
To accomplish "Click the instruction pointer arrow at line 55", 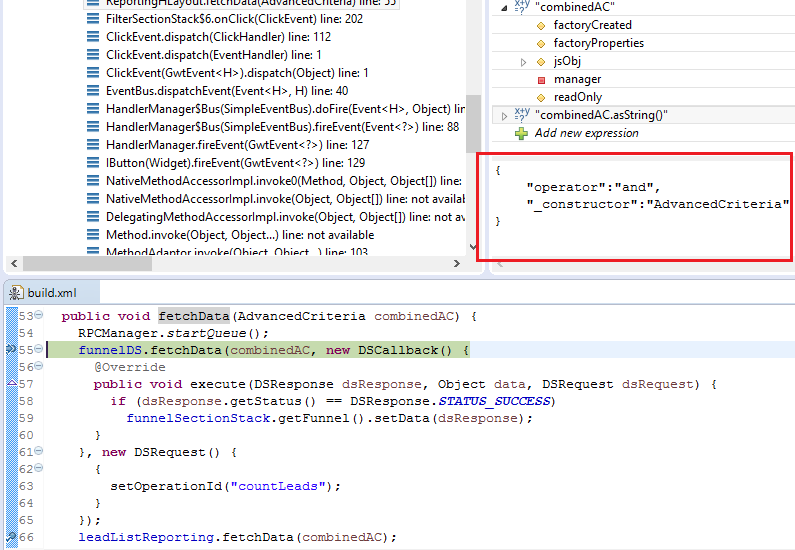I will pyautogui.click(x=8, y=350).
